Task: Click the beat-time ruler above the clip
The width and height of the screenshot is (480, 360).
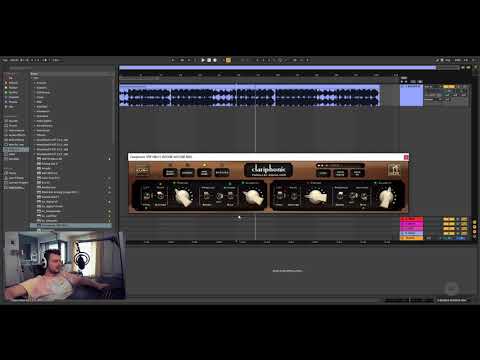Action: pyautogui.click(x=259, y=75)
